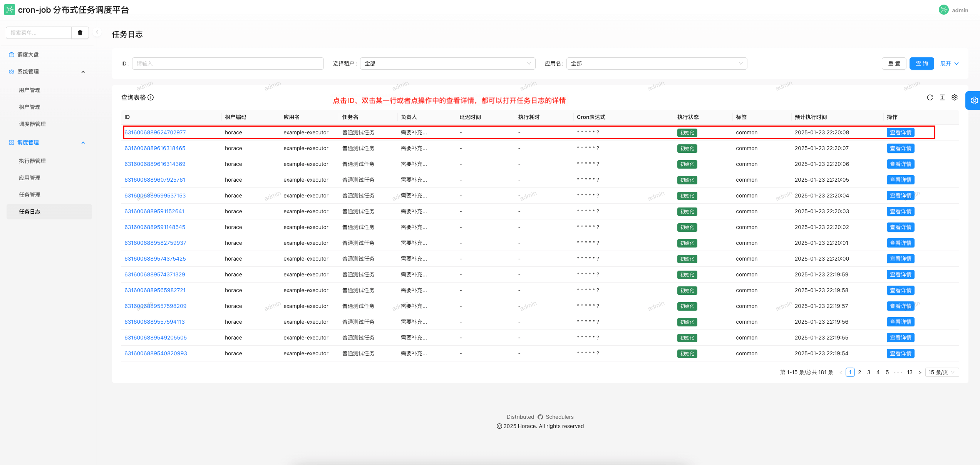This screenshot has height=465, width=980.
Task: Focus the 搜索菜单 search box
Action: click(39, 33)
